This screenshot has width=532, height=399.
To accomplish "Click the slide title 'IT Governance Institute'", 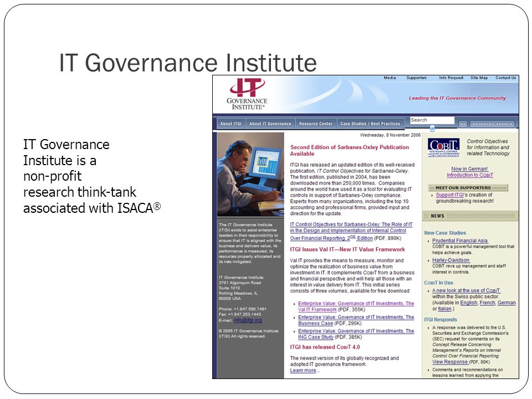I will pyautogui.click(x=188, y=63).
